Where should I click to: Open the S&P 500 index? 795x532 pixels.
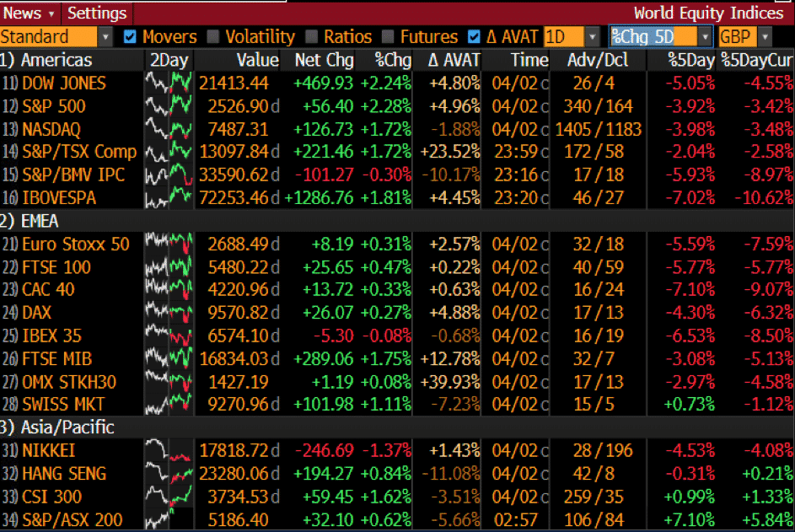[x=54, y=106]
